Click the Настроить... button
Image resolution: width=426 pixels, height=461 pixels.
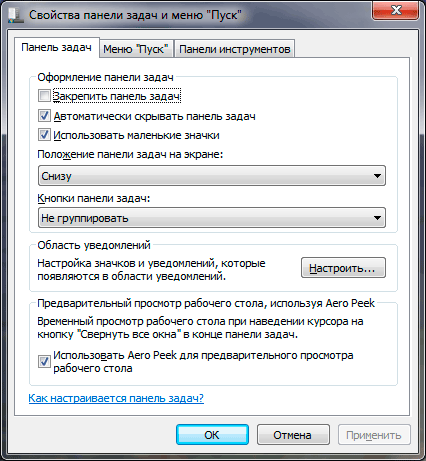pyautogui.click(x=343, y=268)
